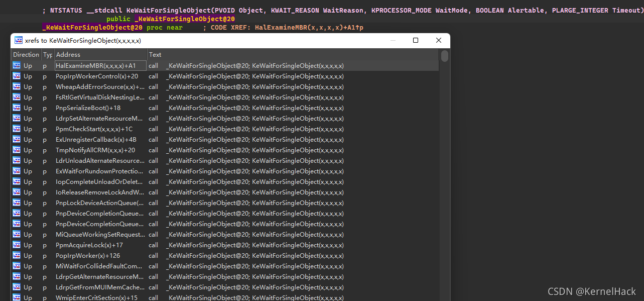Screen dimensions: 644x301
Task: Select the PopIrpWorker(x)+126 address cell
Action: click(100, 255)
